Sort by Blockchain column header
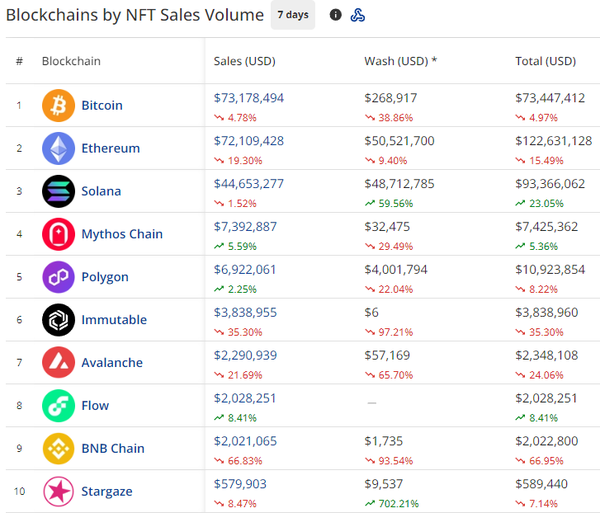Image resolution: width=600 pixels, height=513 pixels. pyautogui.click(x=71, y=61)
